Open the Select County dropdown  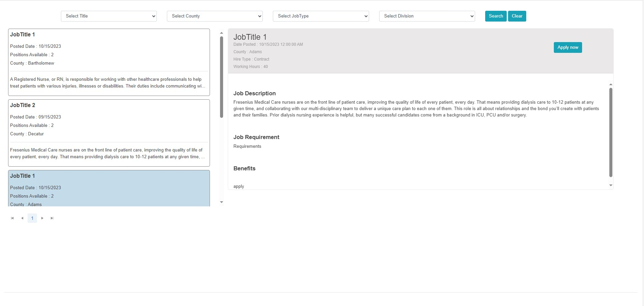click(215, 16)
